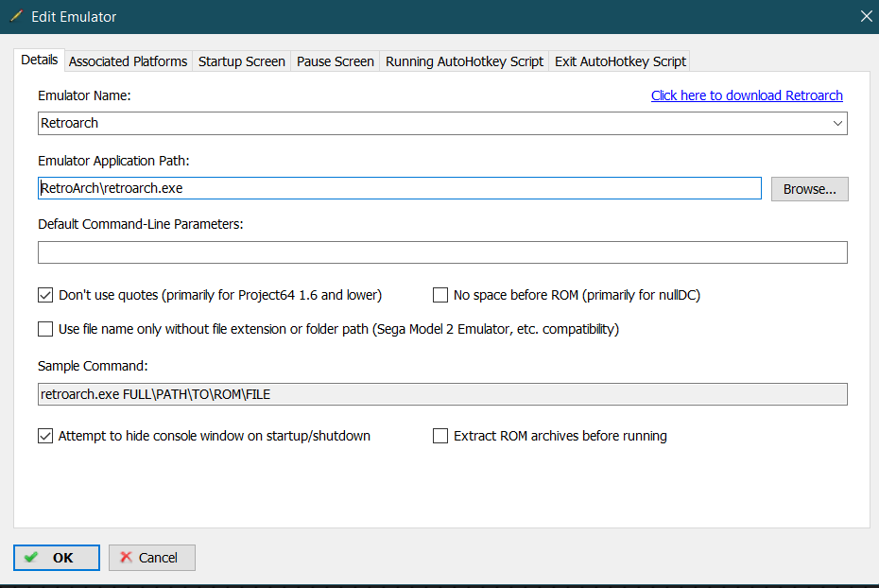Enable No space before ROM checkbox

[x=440, y=295]
